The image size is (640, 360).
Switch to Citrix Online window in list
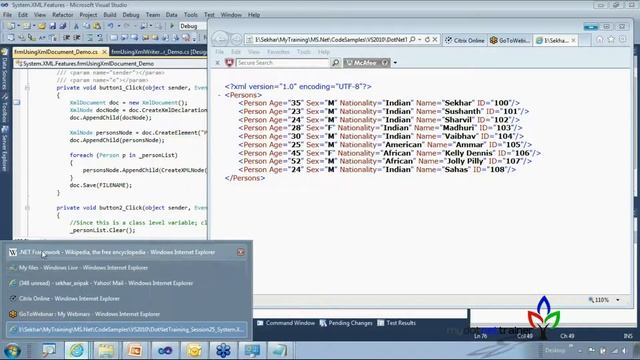click(128, 299)
